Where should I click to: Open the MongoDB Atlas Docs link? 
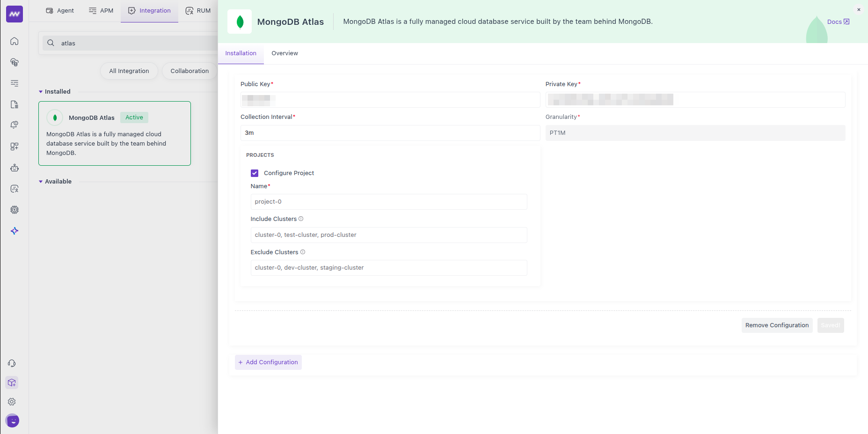tap(838, 22)
